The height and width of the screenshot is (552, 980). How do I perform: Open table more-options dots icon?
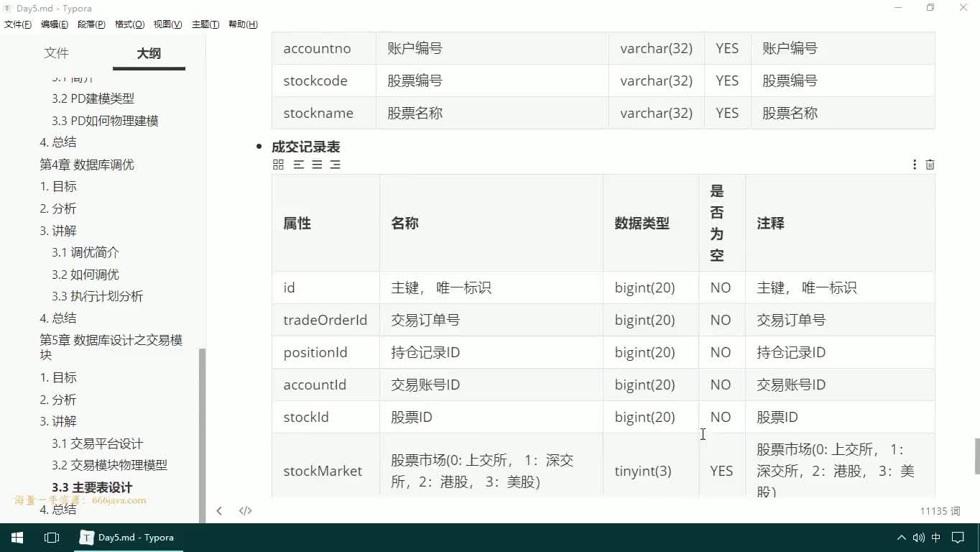click(914, 165)
